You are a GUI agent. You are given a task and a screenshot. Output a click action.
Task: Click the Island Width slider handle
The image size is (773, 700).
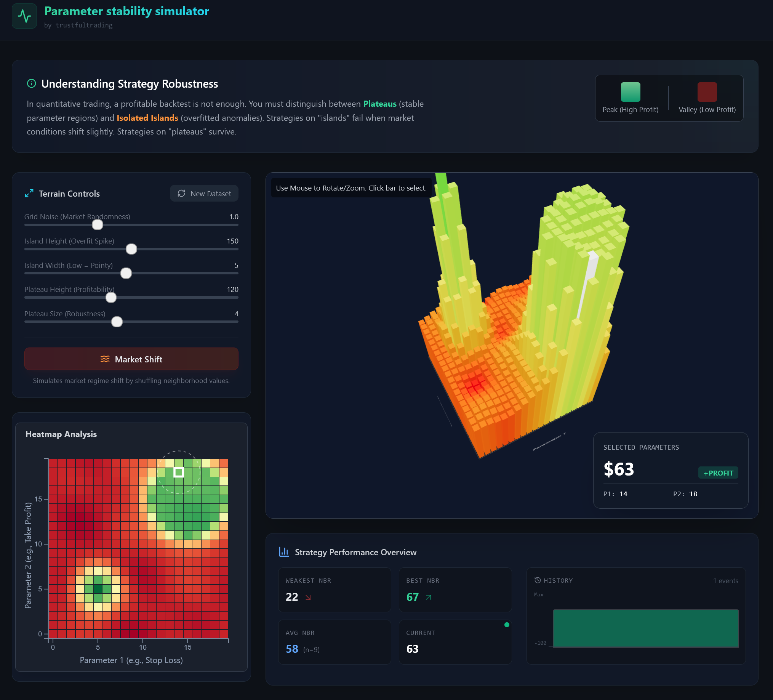126,273
